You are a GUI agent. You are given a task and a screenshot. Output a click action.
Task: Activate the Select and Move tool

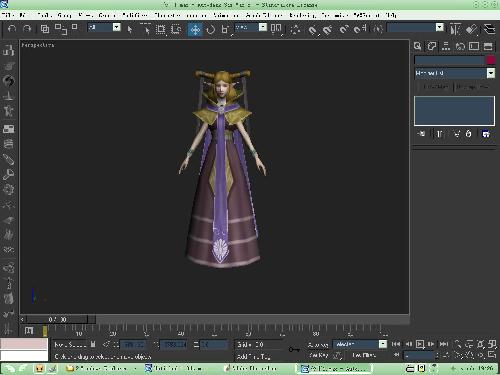click(x=195, y=29)
